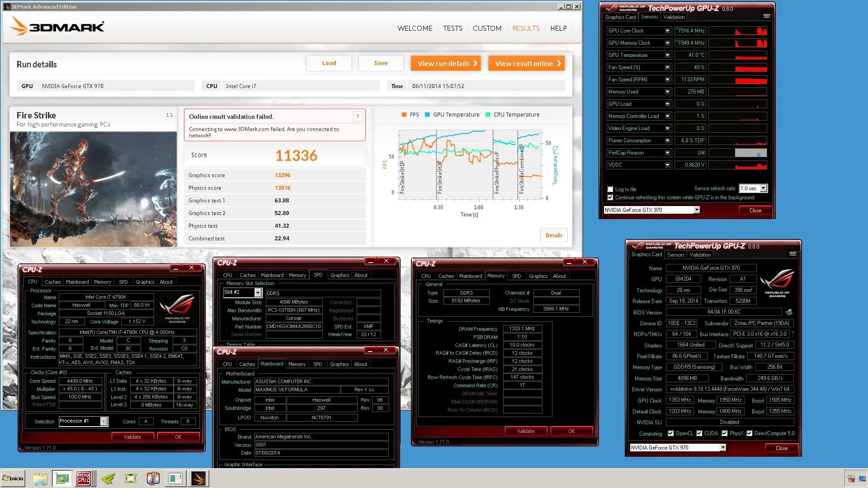Click the Details button below the chart
The height and width of the screenshot is (488, 868).
tap(554, 235)
